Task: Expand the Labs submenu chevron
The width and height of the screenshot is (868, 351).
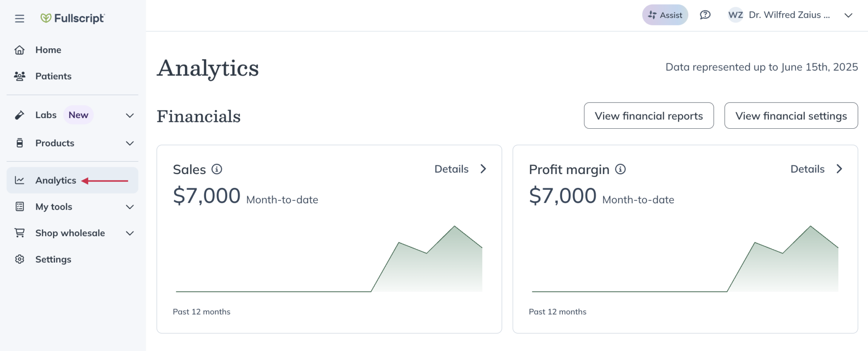Action: click(130, 115)
